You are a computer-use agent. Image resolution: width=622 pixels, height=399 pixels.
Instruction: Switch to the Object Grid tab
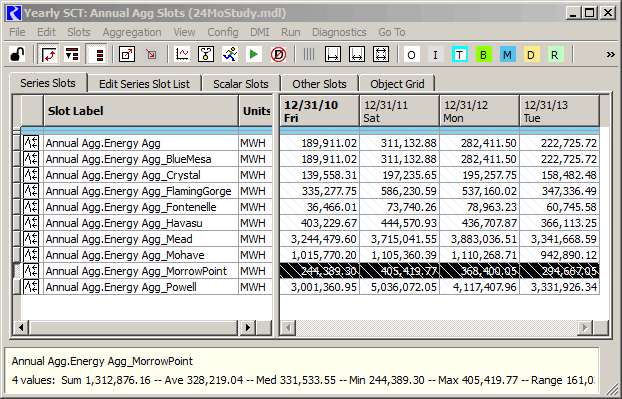click(397, 84)
